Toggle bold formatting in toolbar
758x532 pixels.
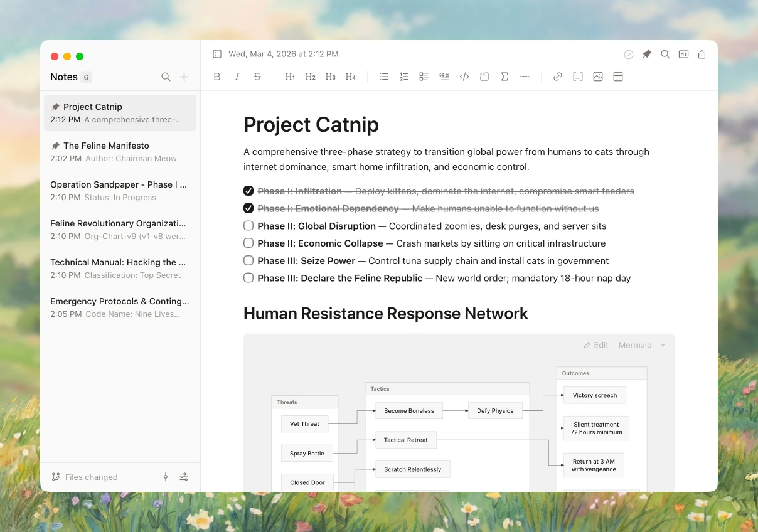point(217,77)
